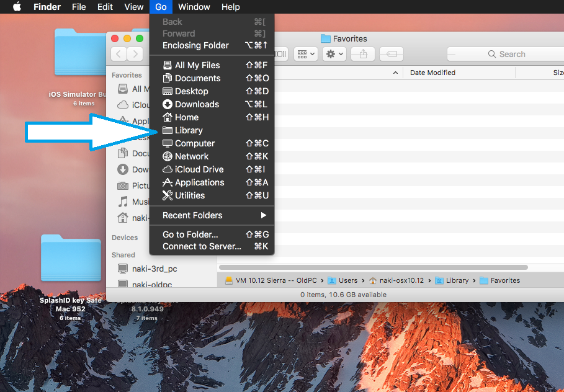This screenshot has height=392, width=564.
Task: Select Downloads icon in the Finder sidebar
Action: pos(123,169)
